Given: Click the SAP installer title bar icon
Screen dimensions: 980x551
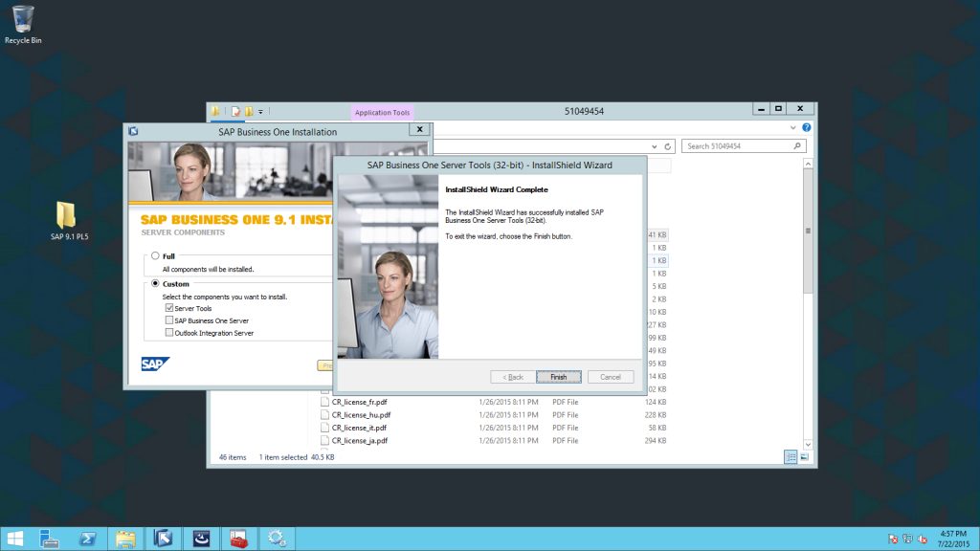Looking at the screenshot, I should pyautogui.click(x=133, y=131).
